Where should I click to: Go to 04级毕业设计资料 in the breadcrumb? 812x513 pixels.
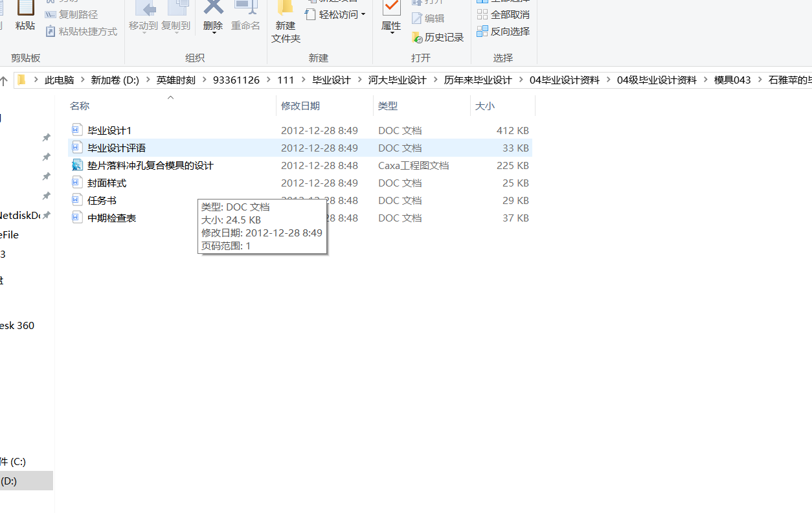[x=657, y=80]
